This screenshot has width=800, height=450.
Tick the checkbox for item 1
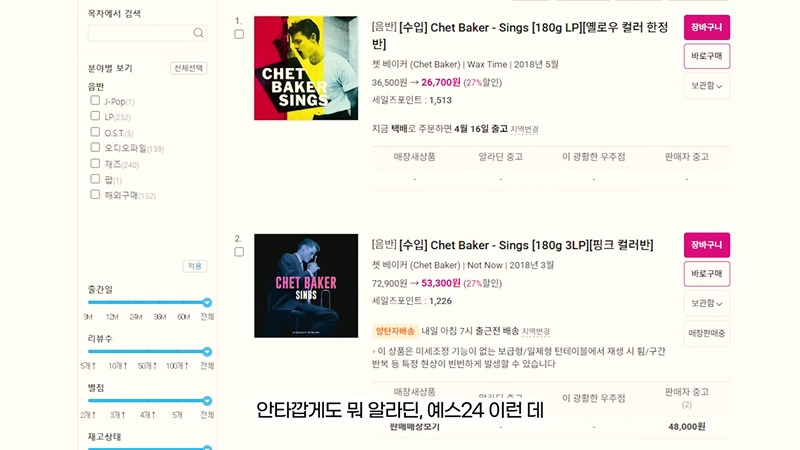point(239,34)
